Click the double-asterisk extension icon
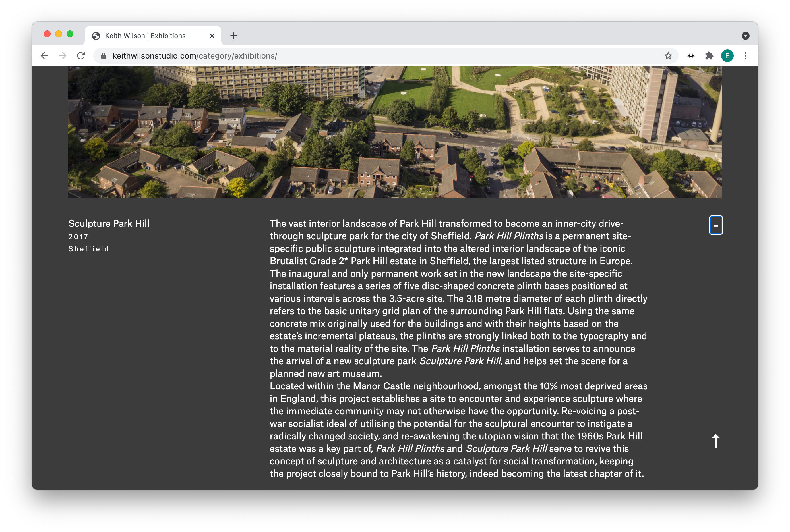 point(690,56)
